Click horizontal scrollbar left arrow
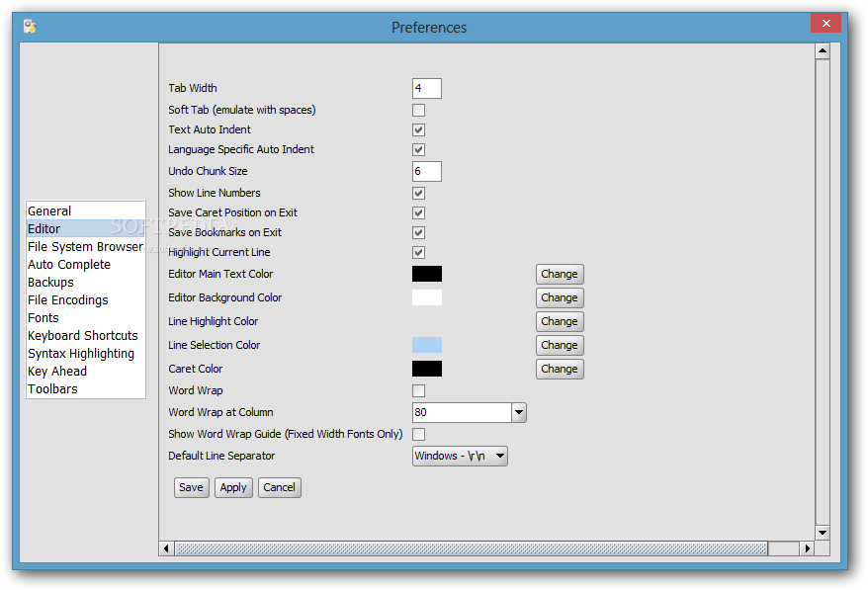This screenshot has width=868, height=590. click(x=166, y=548)
